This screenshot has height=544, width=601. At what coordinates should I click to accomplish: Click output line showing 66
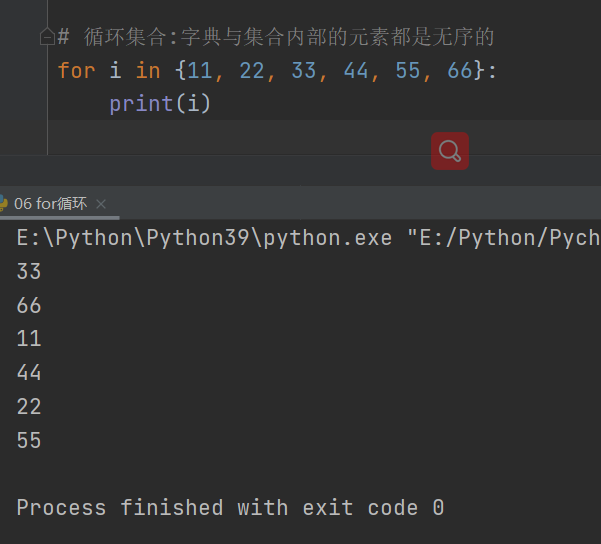point(29,305)
